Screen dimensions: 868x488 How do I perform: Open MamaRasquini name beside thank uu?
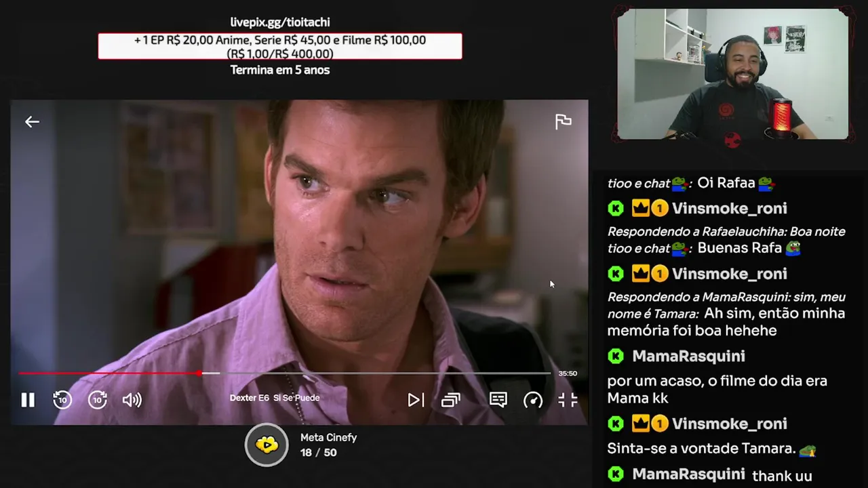click(x=688, y=474)
